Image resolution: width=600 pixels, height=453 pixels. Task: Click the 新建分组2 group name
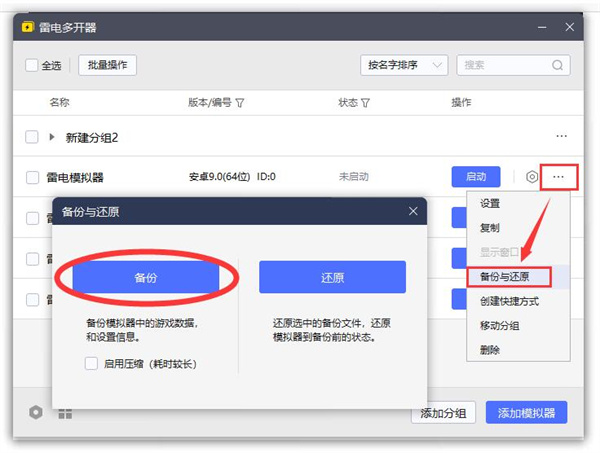pyautogui.click(x=92, y=137)
